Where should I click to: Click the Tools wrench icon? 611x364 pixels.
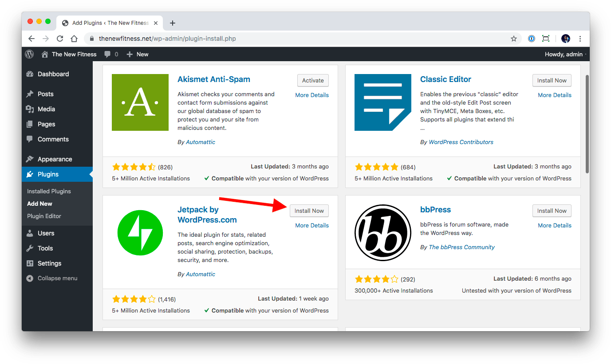30,248
